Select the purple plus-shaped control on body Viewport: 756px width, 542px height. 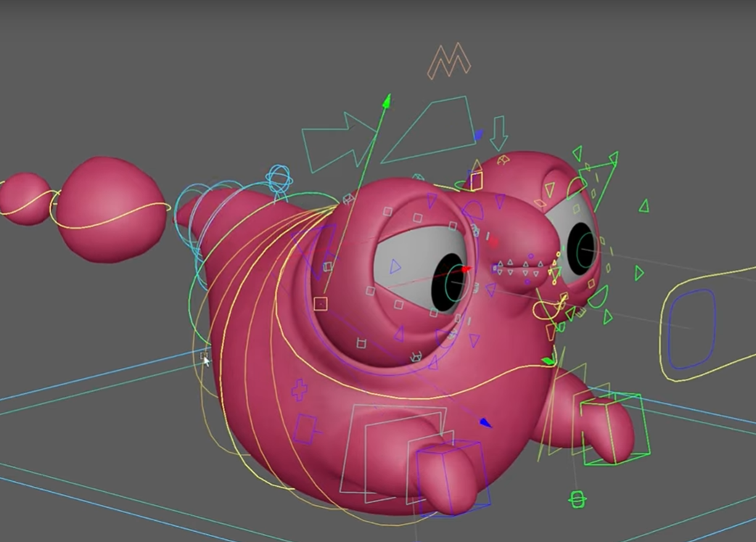[x=299, y=390]
